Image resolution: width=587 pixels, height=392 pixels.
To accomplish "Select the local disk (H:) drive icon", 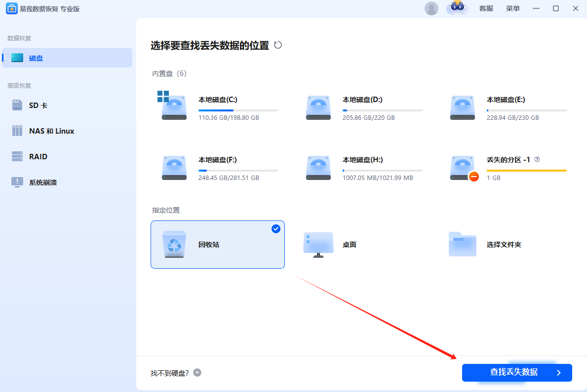I will tap(318, 168).
